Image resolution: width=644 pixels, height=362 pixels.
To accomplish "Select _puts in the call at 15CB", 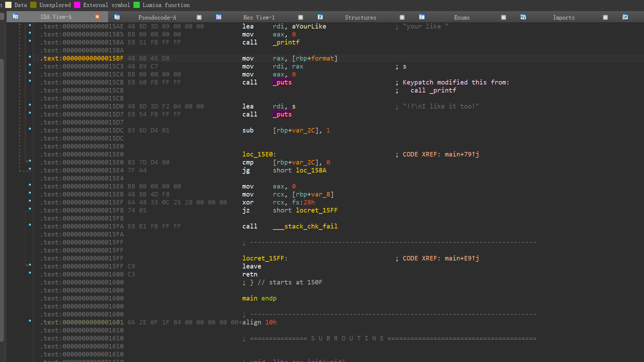I will [x=282, y=82].
